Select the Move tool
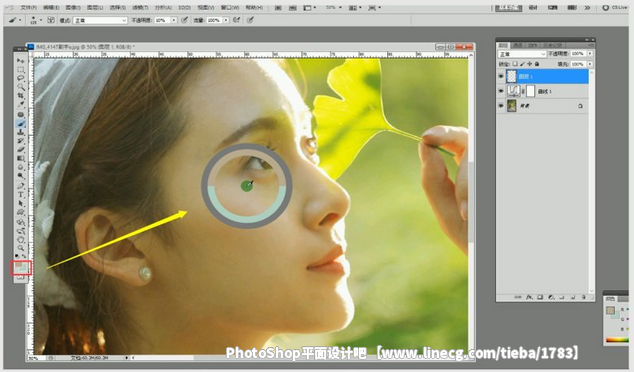 coord(20,61)
